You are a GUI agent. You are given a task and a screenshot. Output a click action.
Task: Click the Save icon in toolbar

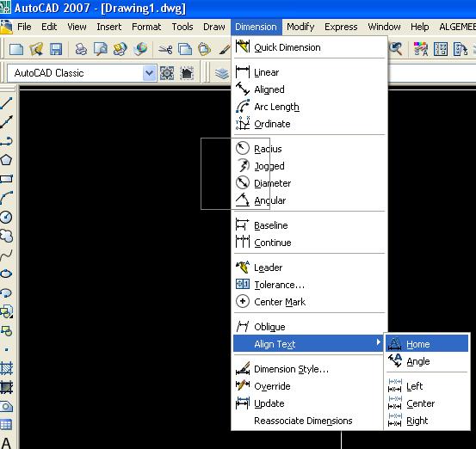click(56, 49)
